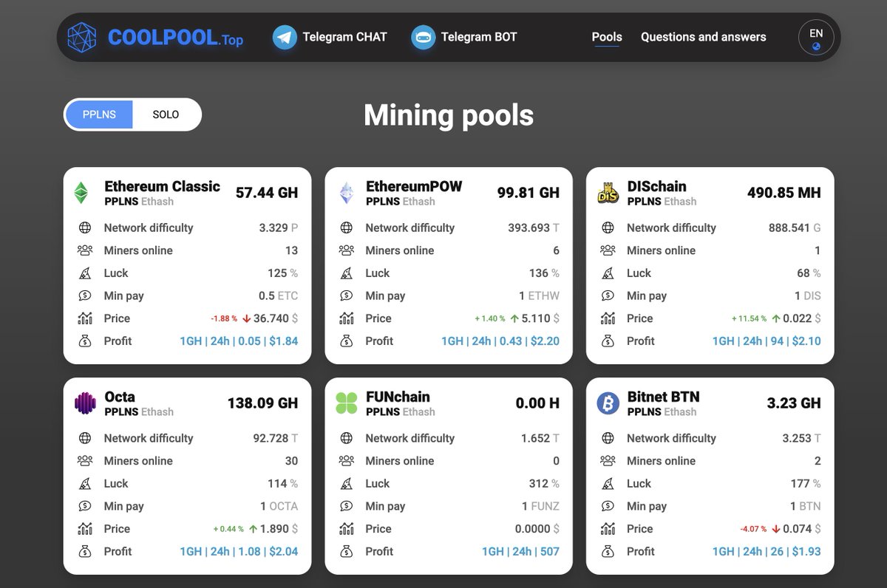The width and height of the screenshot is (887, 588).
Task: Switch to SOLO mining mode
Action: (166, 114)
